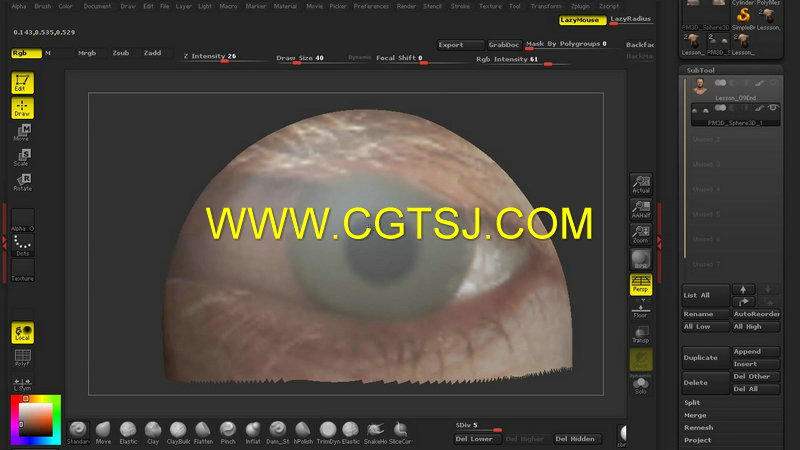This screenshot has height=450, width=800.
Task: Click the Duplicate subtool button
Action: point(706,358)
